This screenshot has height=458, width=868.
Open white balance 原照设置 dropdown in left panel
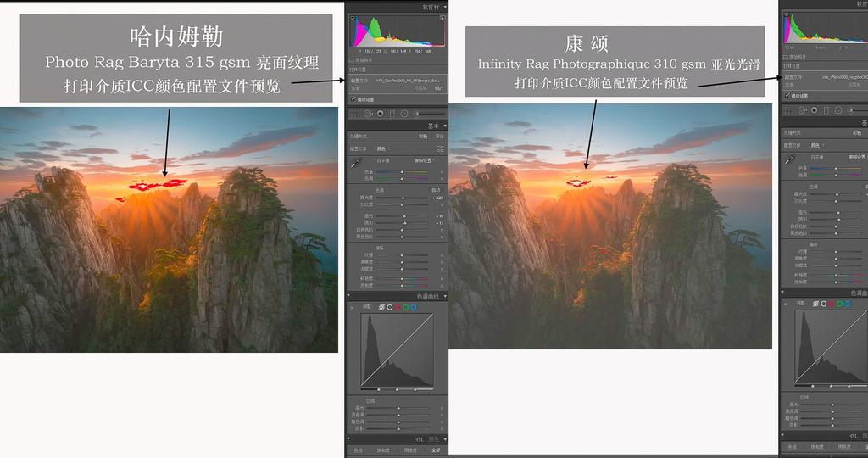click(x=424, y=160)
